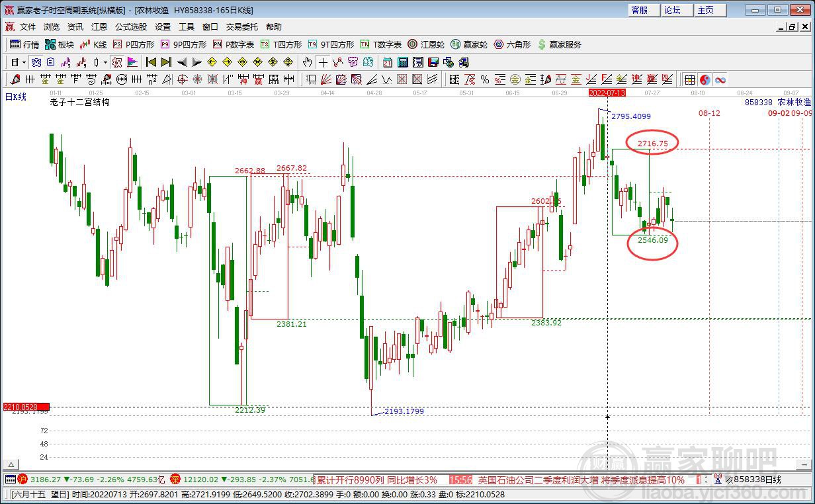Screen dimensions: 815x504
Task: Open the 设置 menu
Action: [x=163, y=26]
